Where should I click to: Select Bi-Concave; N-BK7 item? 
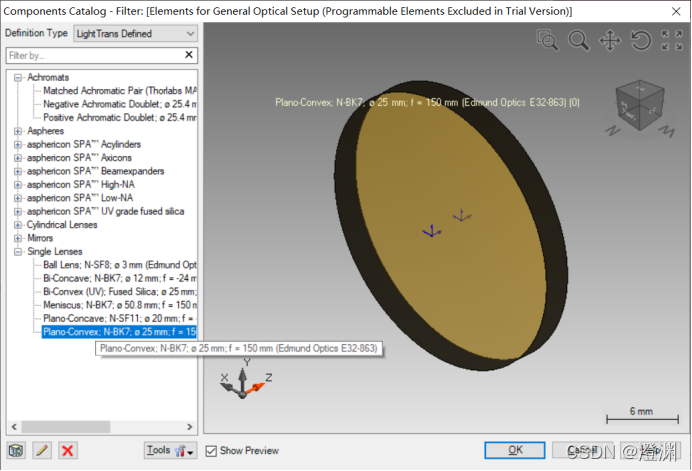pyautogui.click(x=120, y=278)
